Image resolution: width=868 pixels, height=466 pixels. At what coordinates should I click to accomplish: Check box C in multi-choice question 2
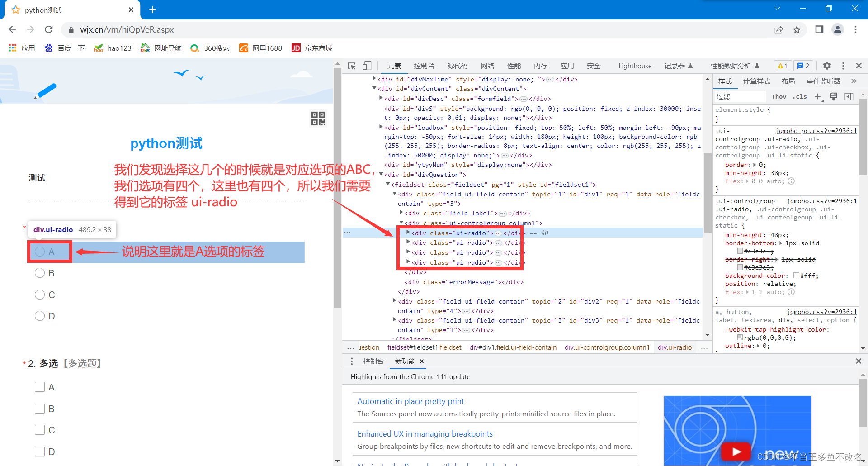tap(40, 430)
